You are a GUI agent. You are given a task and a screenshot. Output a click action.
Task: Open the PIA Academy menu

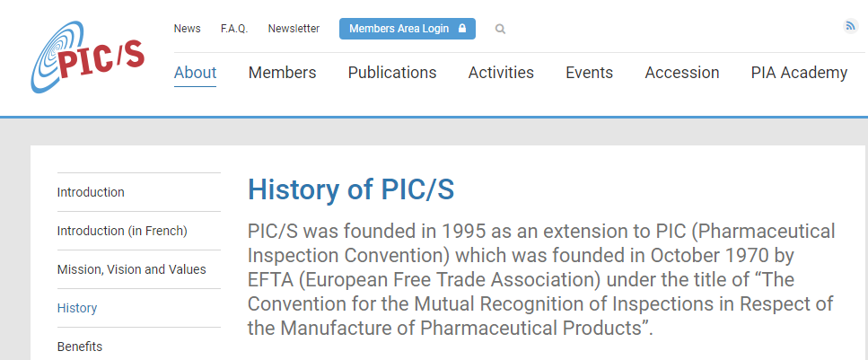click(800, 73)
